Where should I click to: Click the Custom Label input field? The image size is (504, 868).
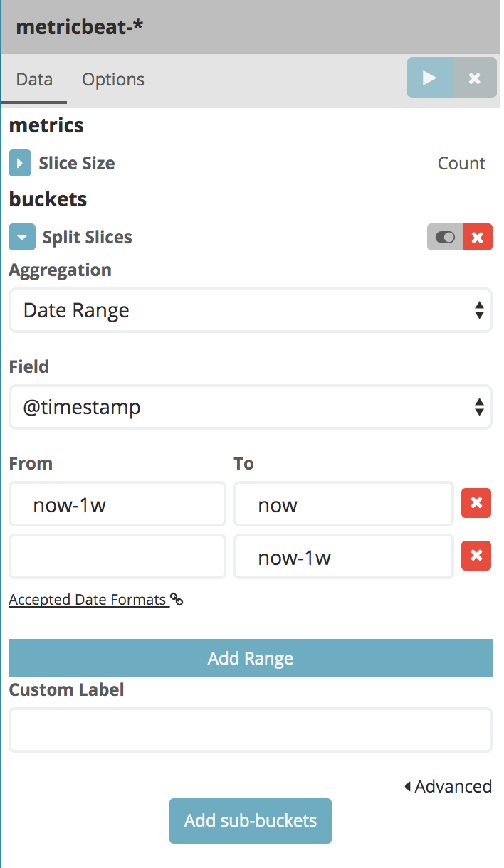(250, 729)
